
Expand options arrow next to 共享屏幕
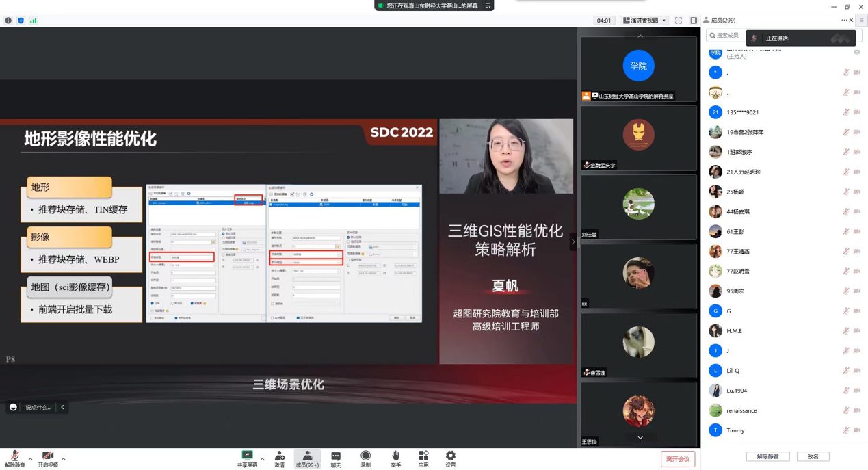click(262, 459)
